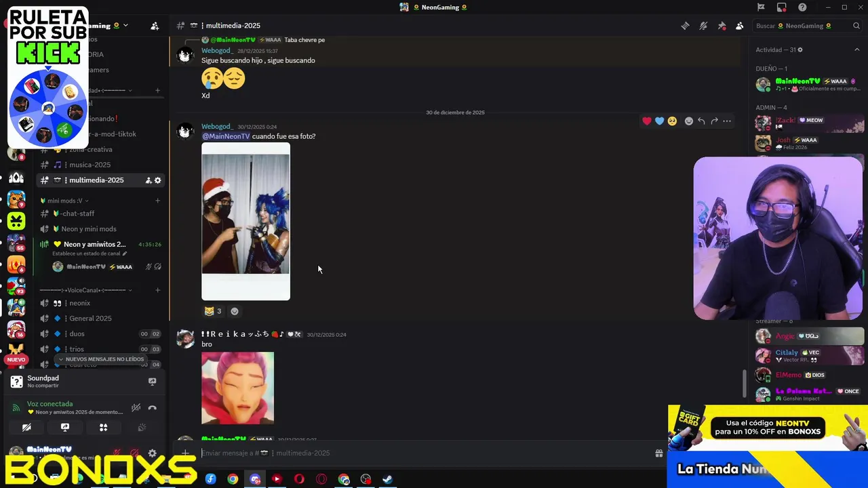
Task: Open multimedia-2025 channel settings gear
Action: coord(158,180)
